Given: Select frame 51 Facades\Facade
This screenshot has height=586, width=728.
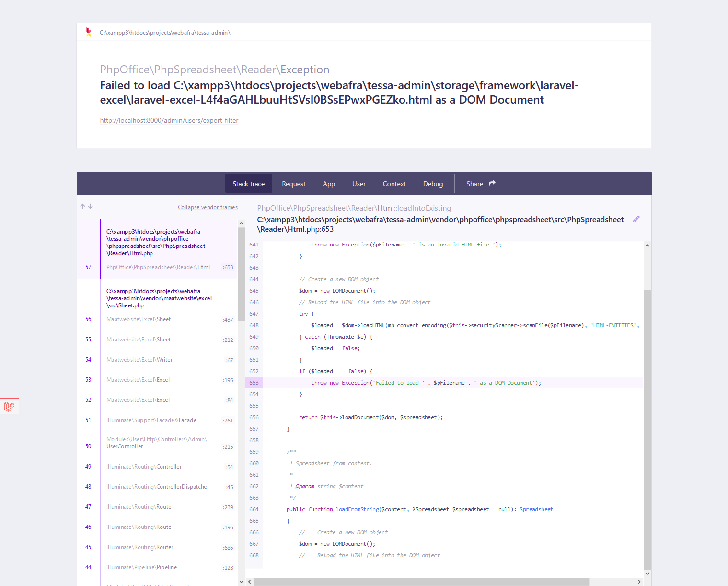Looking at the screenshot, I should [157, 420].
